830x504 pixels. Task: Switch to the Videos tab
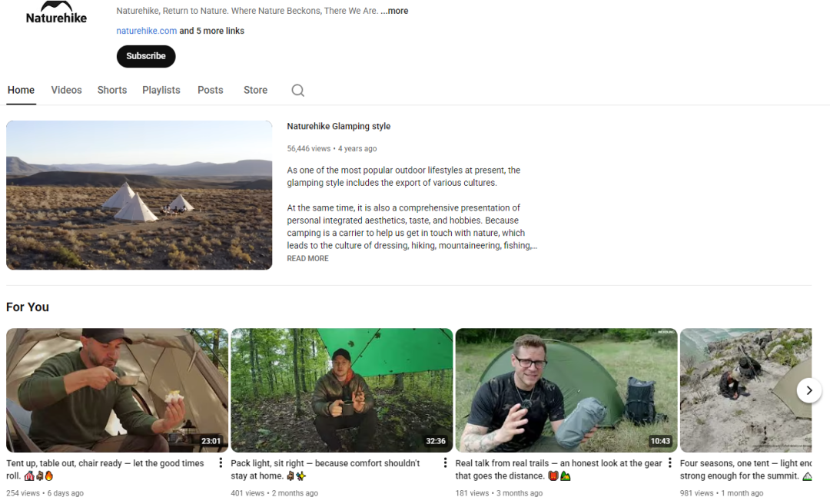(x=66, y=90)
